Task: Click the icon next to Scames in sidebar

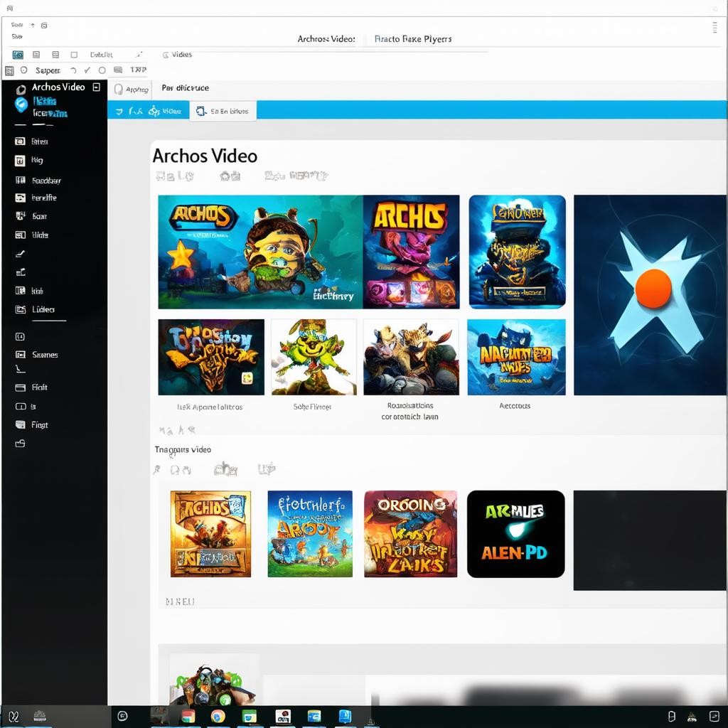Action: [20, 355]
